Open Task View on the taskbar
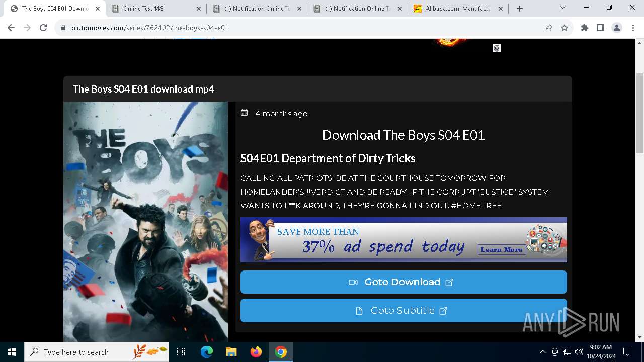644x362 pixels. pos(181,352)
